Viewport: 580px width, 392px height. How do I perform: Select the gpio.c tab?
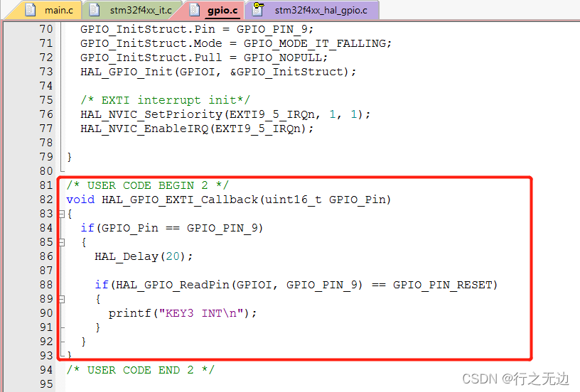[215, 10]
